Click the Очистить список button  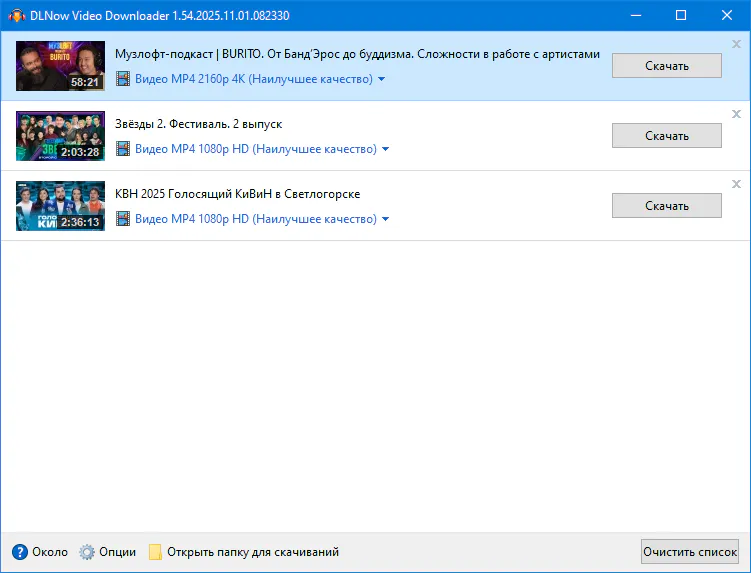pos(690,552)
